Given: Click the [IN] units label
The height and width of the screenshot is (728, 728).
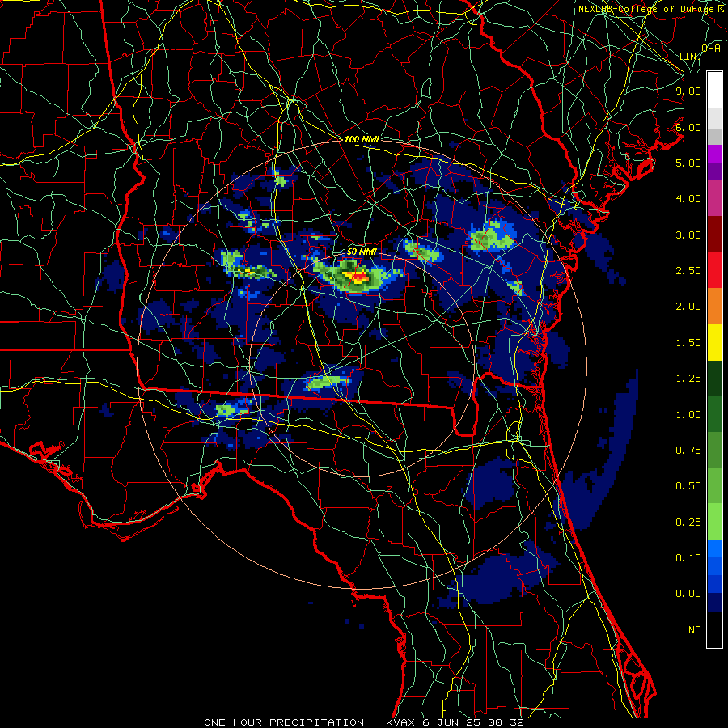Looking at the screenshot, I should pyautogui.click(x=691, y=56).
